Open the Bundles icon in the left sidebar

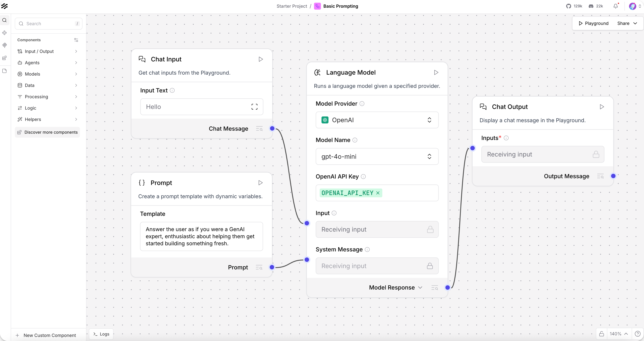pos(5,58)
